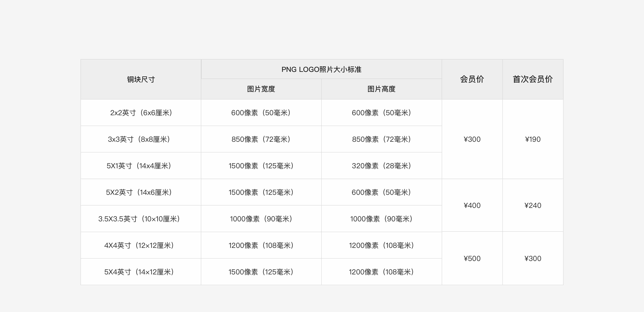Click the 会员价 column header
The height and width of the screenshot is (312, 644).
coord(472,79)
